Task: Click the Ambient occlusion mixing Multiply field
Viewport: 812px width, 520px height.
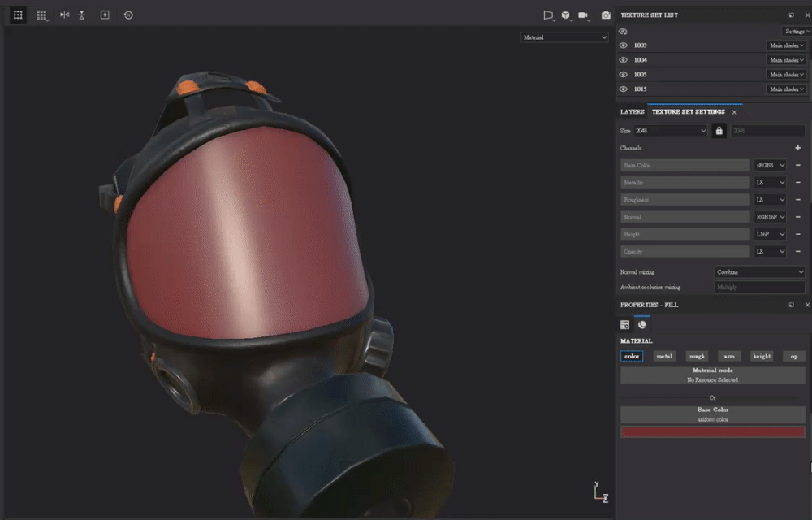Action: [x=760, y=287]
